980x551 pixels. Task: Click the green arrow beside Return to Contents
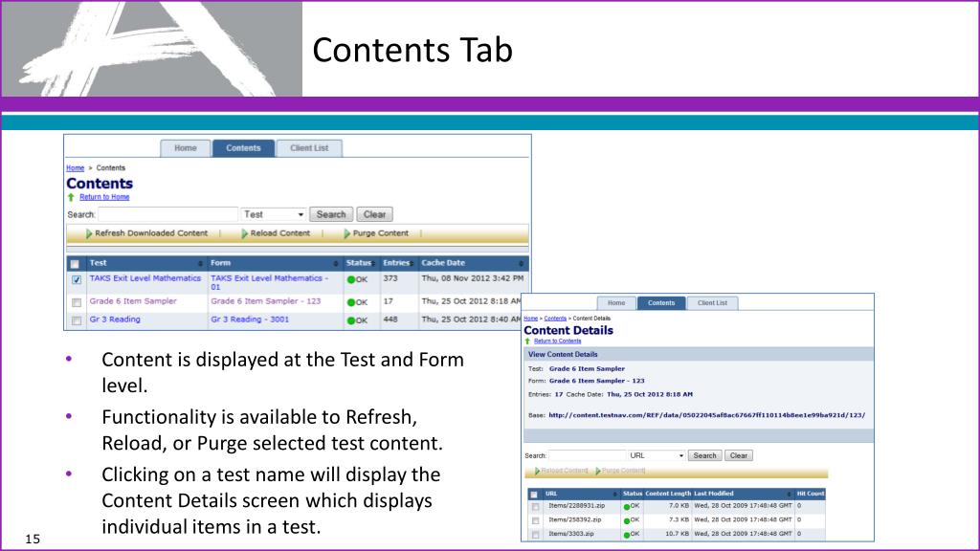point(527,342)
